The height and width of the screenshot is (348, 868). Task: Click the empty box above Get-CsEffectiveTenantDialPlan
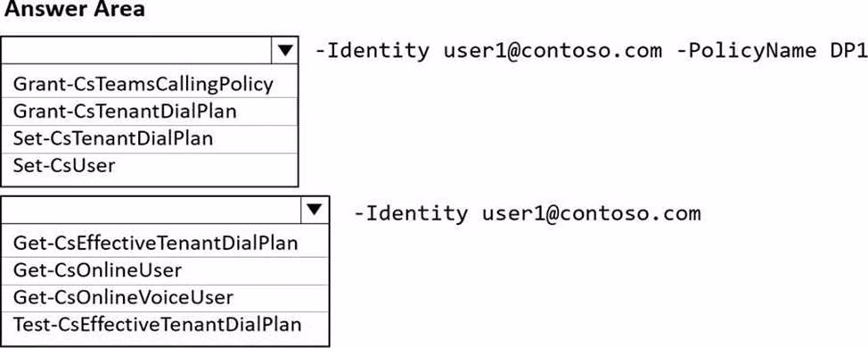click(x=152, y=210)
